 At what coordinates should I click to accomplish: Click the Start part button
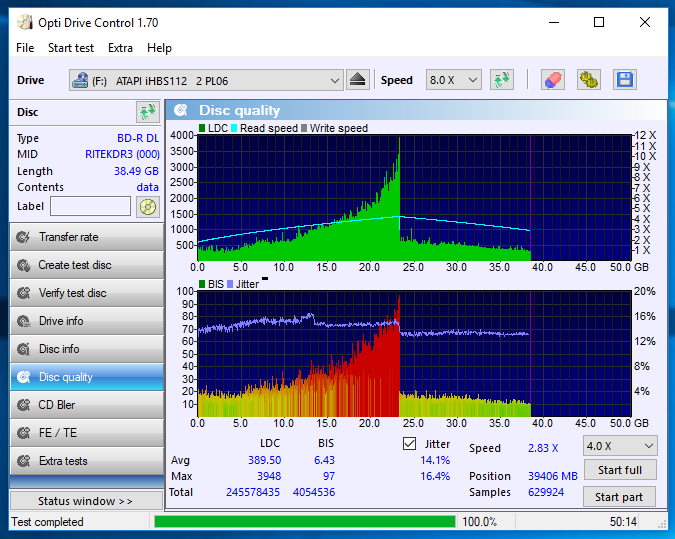pos(619,497)
